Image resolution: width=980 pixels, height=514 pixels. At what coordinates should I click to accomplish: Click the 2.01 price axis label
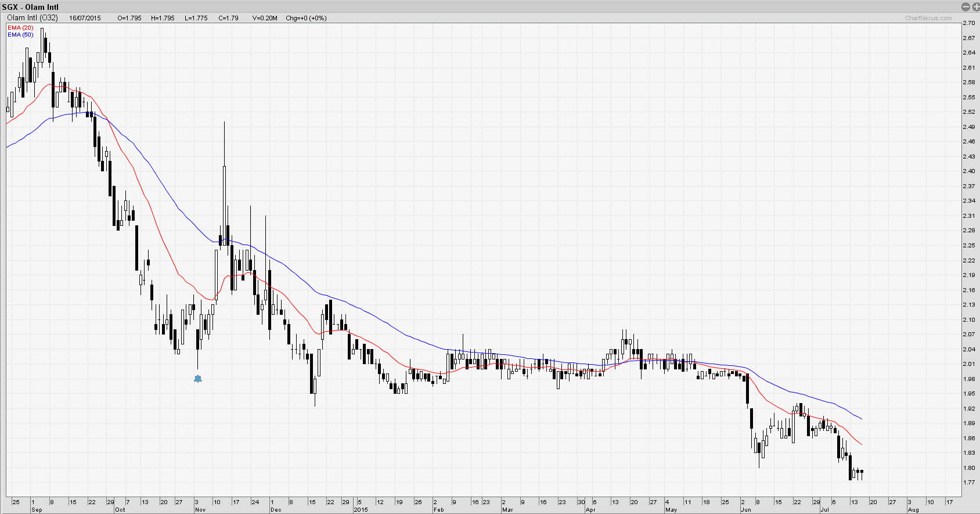pos(968,364)
